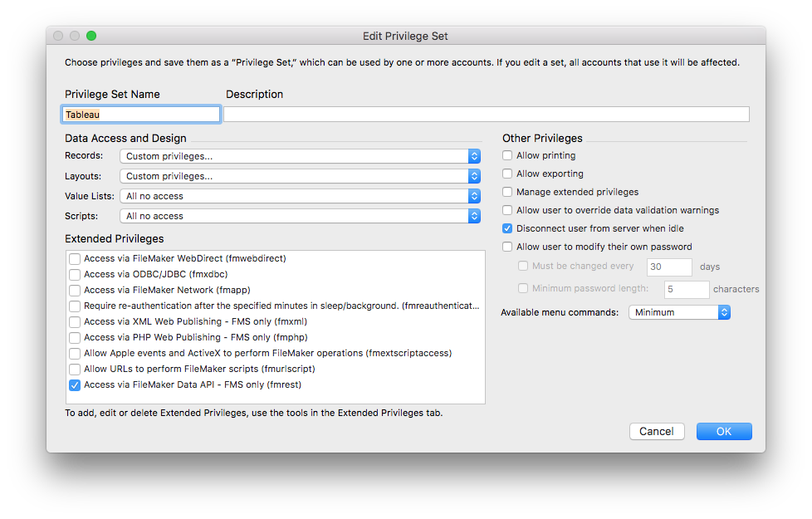Viewport: 812px width, 519px height.
Task: Check Access via ODBC/JDBC option
Action: tap(75, 275)
